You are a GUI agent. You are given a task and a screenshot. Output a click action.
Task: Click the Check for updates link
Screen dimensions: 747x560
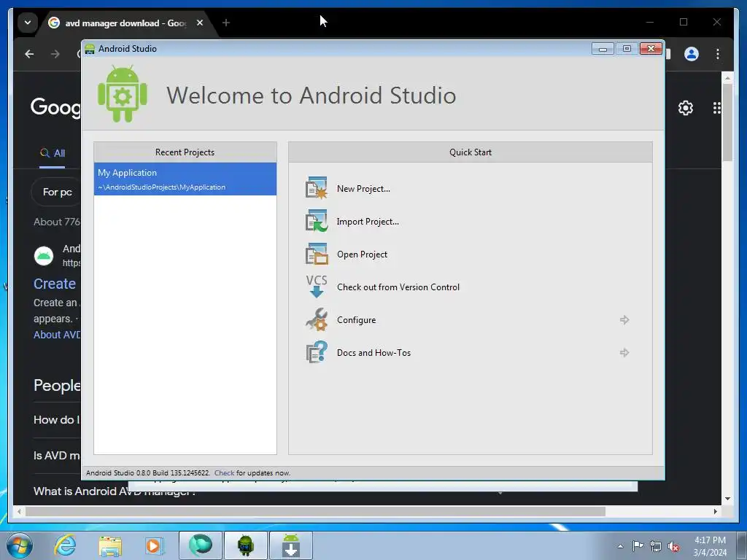(224, 472)
